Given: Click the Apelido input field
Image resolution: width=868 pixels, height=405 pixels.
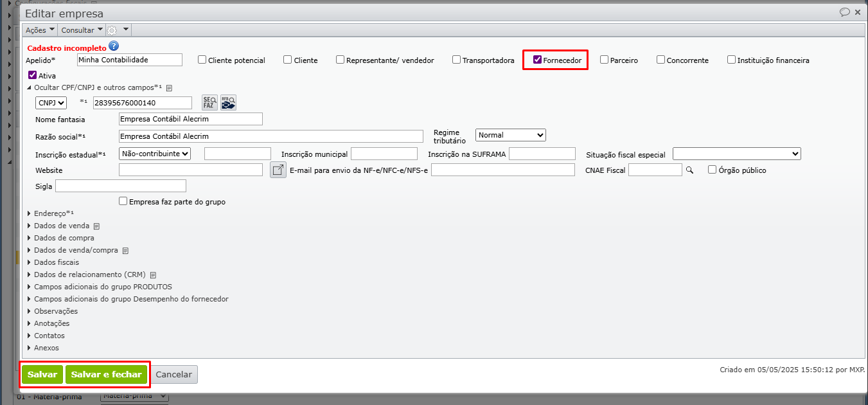Looking at the screenshot, I should click(x=129, y=60).
